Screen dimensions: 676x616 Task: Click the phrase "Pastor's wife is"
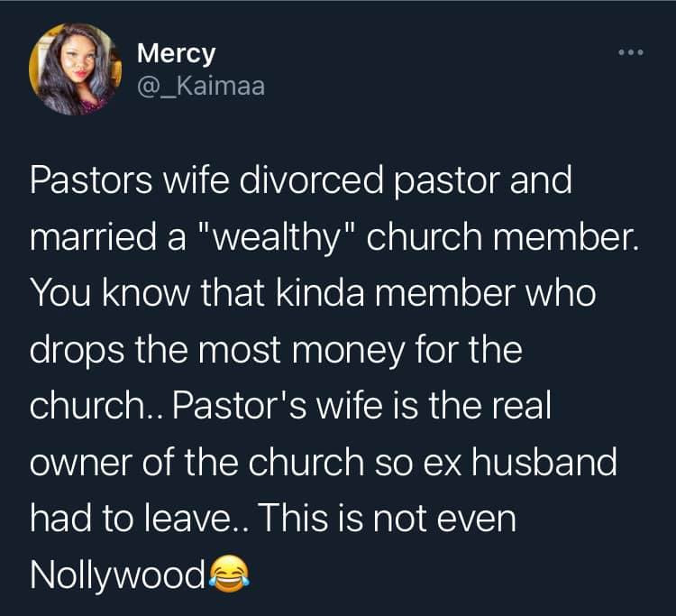[x=295, y=406]
